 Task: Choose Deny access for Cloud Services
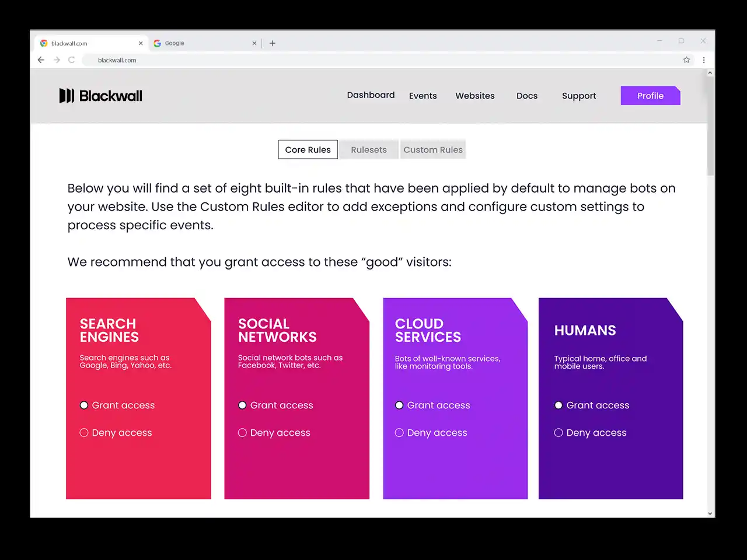pyautogui.click(x=399, y=433)
